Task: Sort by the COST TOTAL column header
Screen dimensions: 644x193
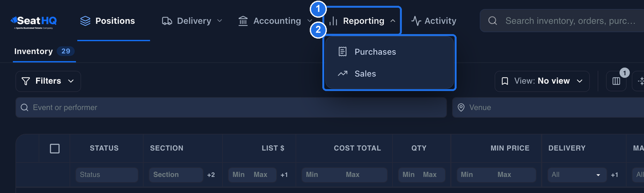Action: (x=357, y=148)
